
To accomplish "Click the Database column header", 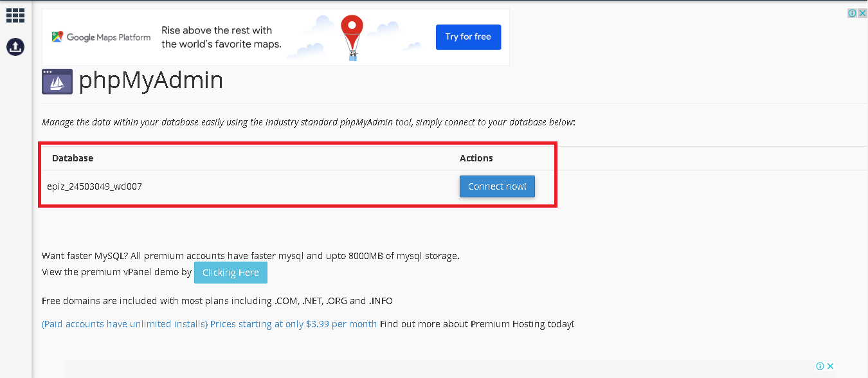I will coord(73,158).
